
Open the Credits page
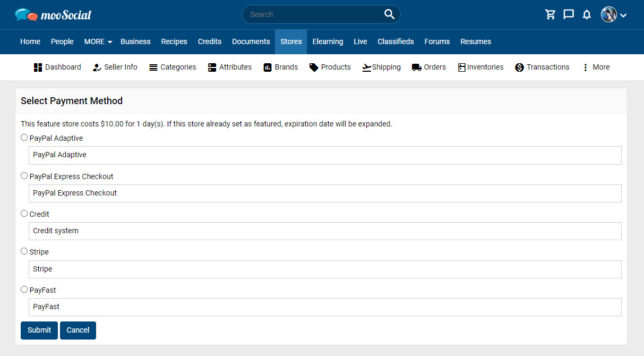[210, 41]
